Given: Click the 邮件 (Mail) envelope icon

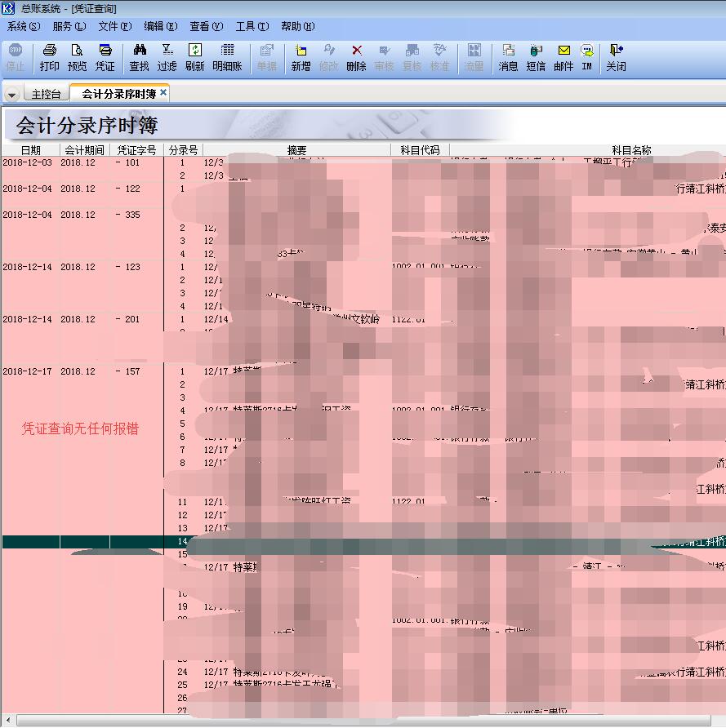Looking at the screenshot, I should (563, 58).
